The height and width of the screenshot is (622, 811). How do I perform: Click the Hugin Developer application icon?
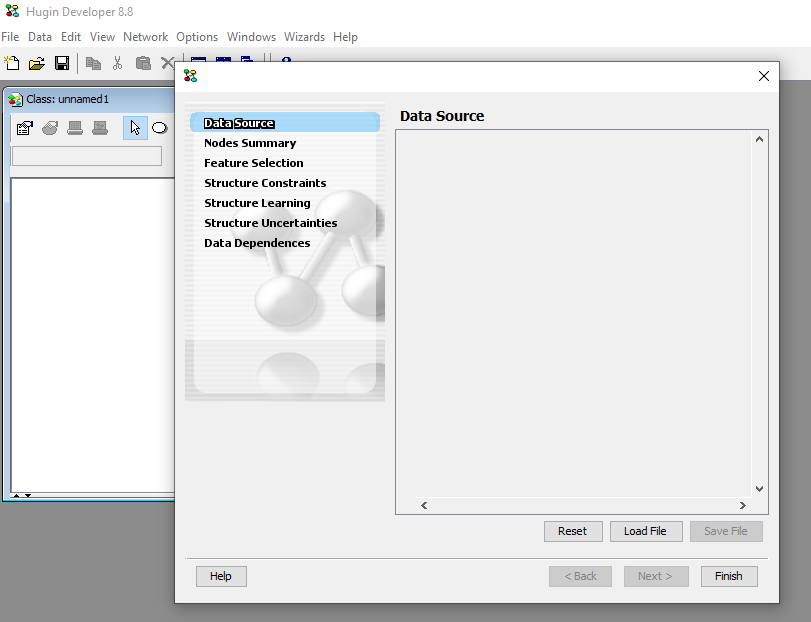[x=12, y=11]
